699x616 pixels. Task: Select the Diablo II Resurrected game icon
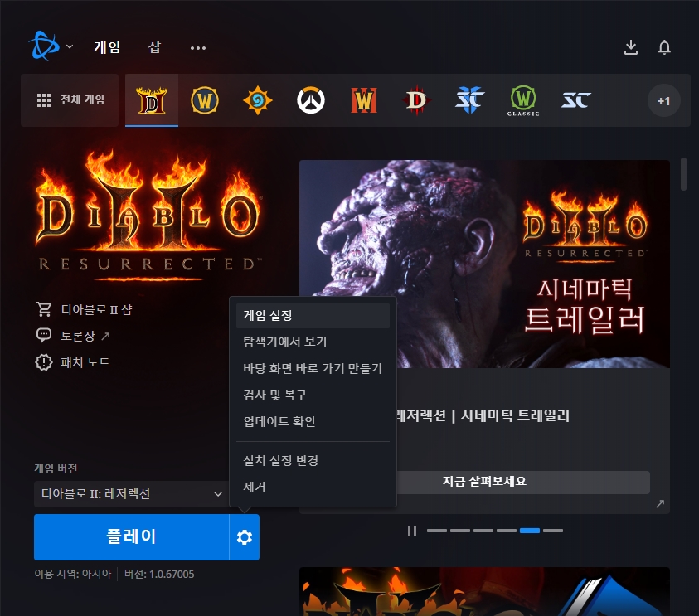point(152,100)
